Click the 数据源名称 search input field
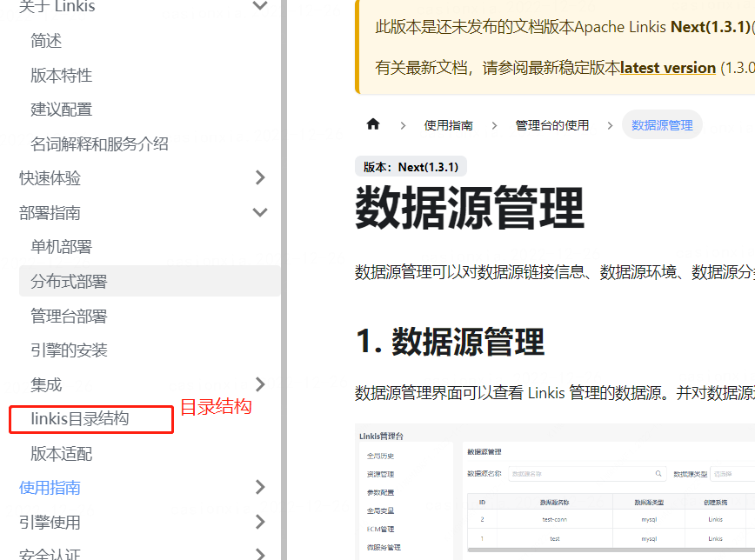The width and height of the screenshot is (755, 560). coord(587,473)
